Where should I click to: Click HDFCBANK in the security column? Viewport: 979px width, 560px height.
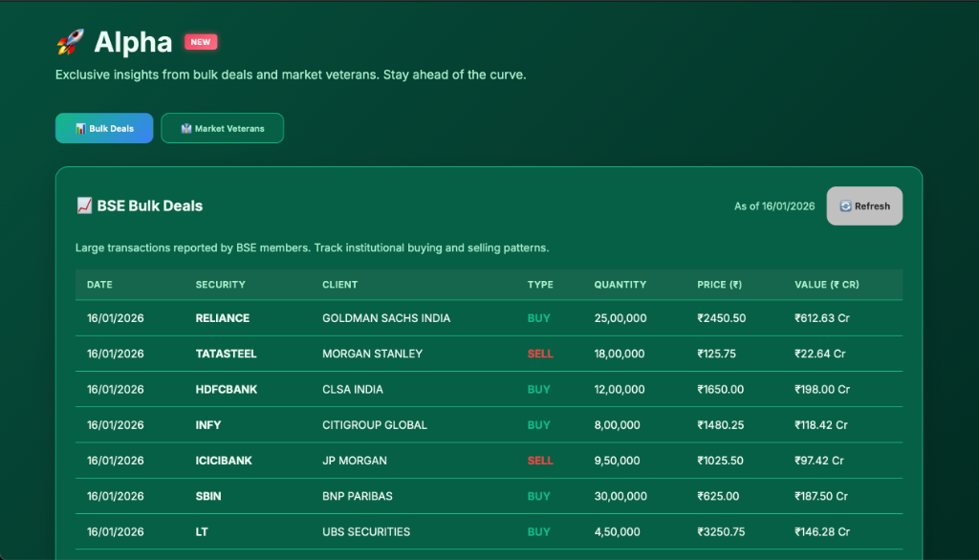(227, 390)
